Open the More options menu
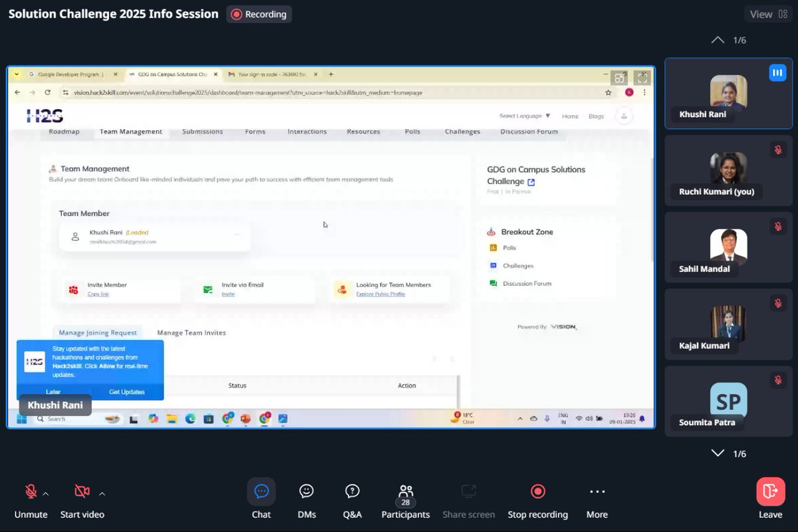 (x=597, y=499)
